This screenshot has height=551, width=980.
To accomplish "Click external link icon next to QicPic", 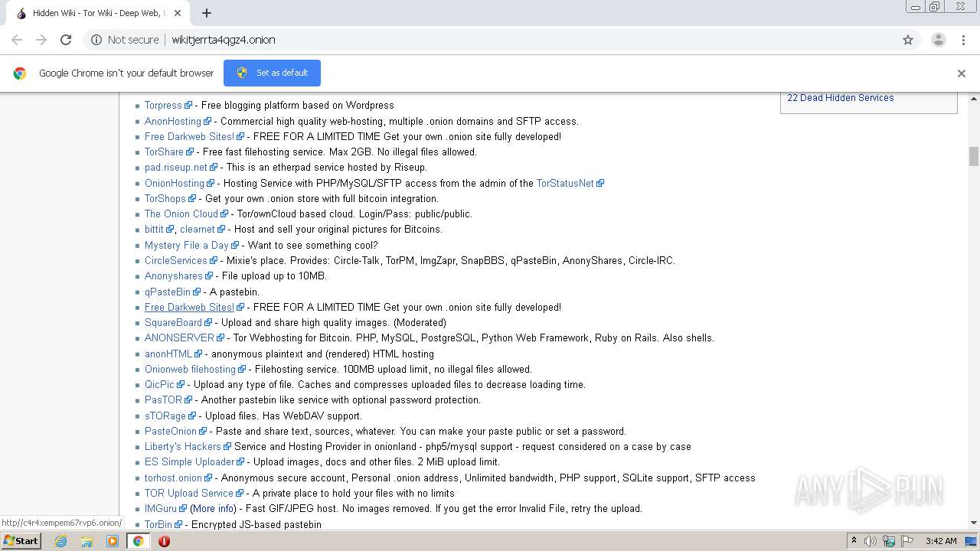I will (x=181, y=385).
